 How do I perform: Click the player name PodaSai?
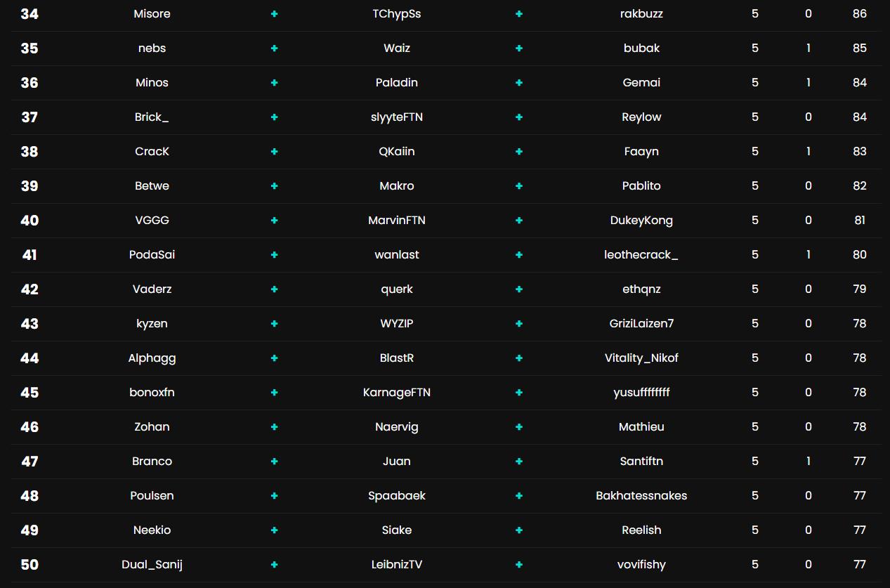pos(152,255)
